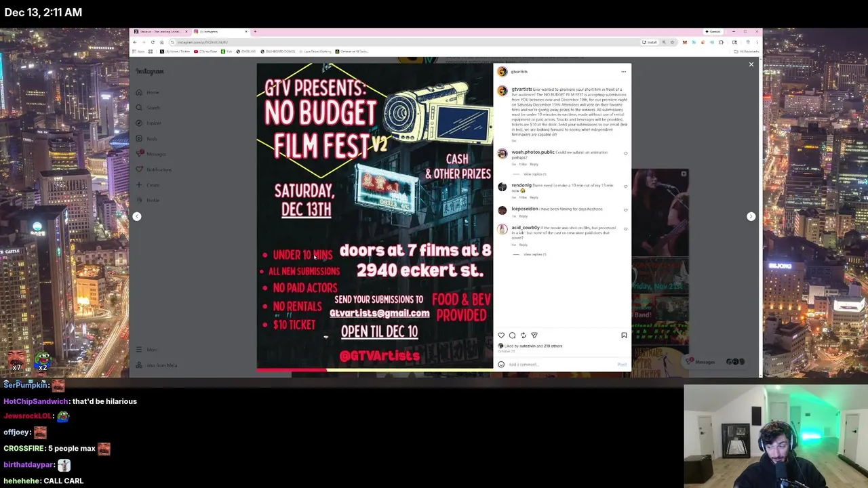Screen dimensions: 868x488
Task: Open Home / Twitter bookmark
Action: (174, 52)
